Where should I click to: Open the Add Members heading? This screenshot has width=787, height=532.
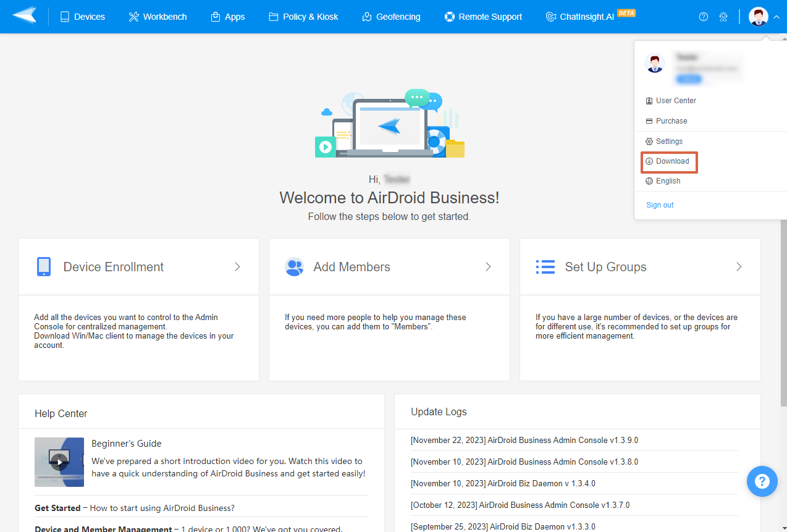pos(352,267)
